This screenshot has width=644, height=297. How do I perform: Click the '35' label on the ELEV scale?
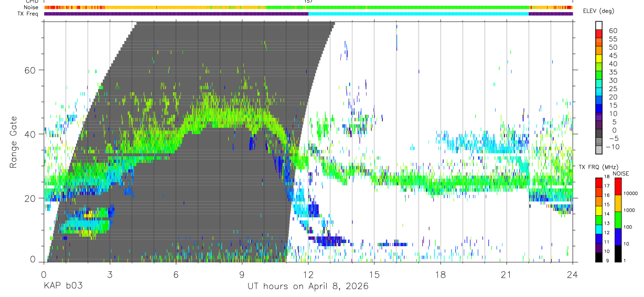[x=613, y=72]
